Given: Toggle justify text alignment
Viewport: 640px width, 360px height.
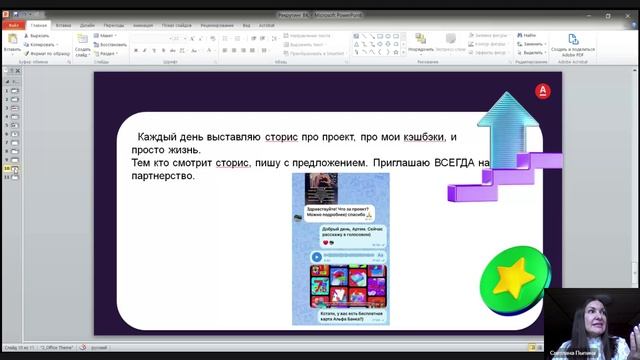Looking at the screenshot, I should [x=252, y=51].
